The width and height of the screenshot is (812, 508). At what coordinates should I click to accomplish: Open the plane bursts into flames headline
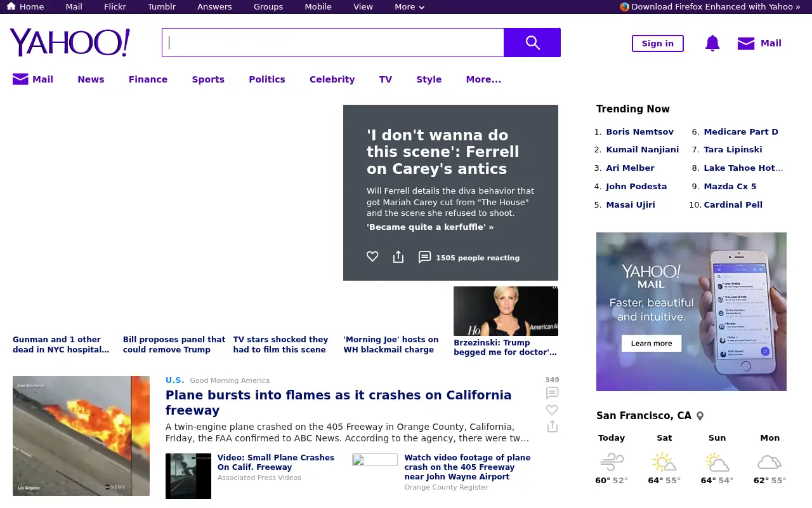pos(339,403)
